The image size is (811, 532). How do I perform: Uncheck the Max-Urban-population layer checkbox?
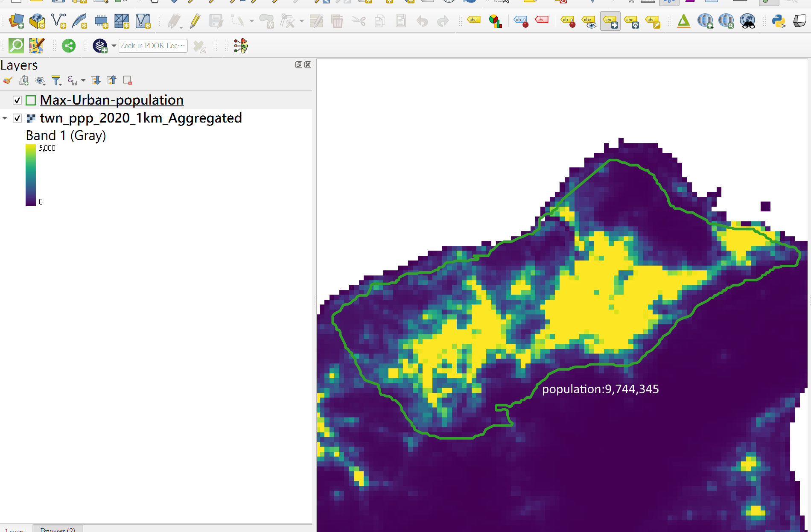(17, 100)
